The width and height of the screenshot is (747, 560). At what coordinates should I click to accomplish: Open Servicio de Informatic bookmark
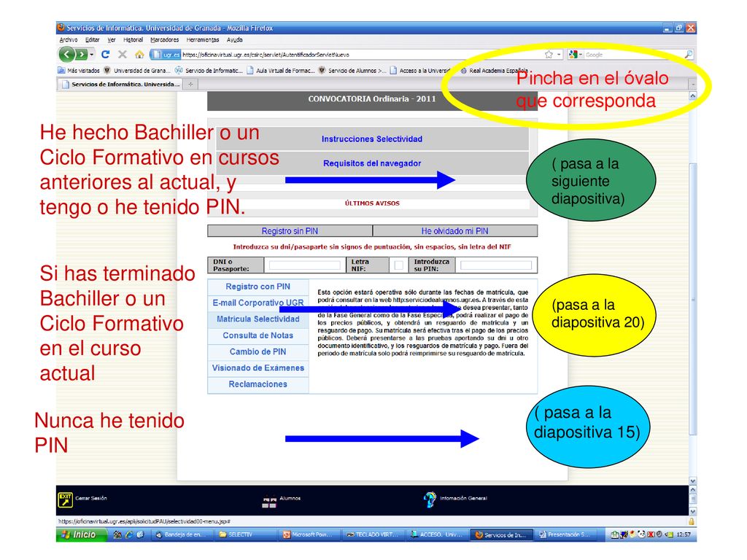209,71
